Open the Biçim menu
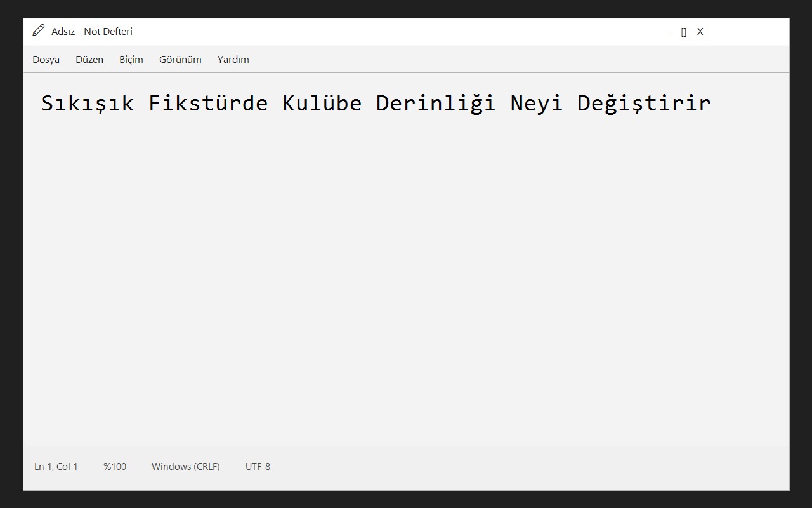 131,60
